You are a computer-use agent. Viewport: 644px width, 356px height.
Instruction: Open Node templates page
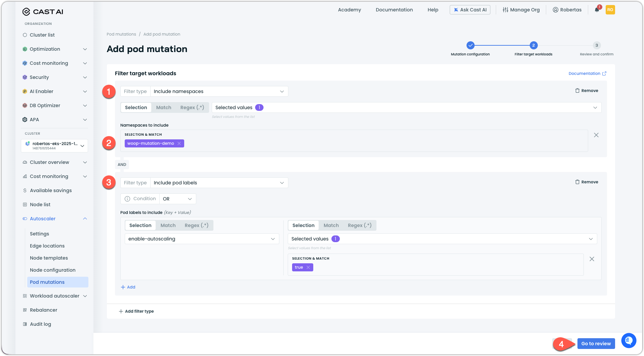[x=49, y=258]
